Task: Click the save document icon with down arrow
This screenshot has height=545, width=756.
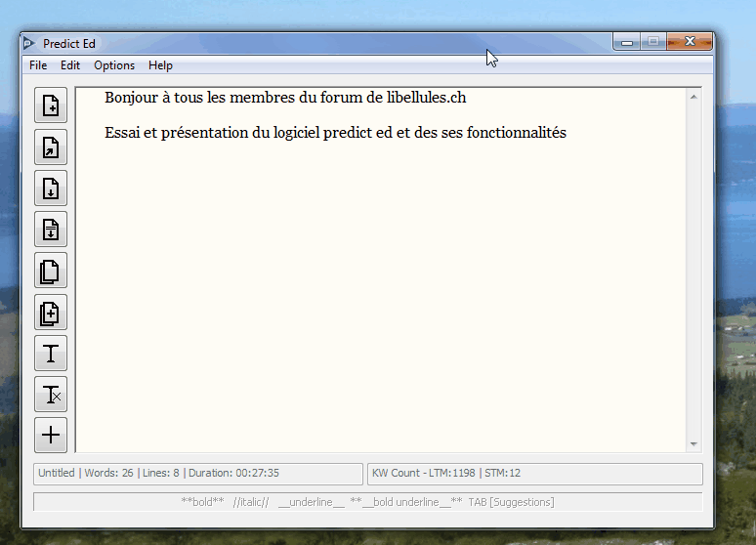Action: [51, 189]
